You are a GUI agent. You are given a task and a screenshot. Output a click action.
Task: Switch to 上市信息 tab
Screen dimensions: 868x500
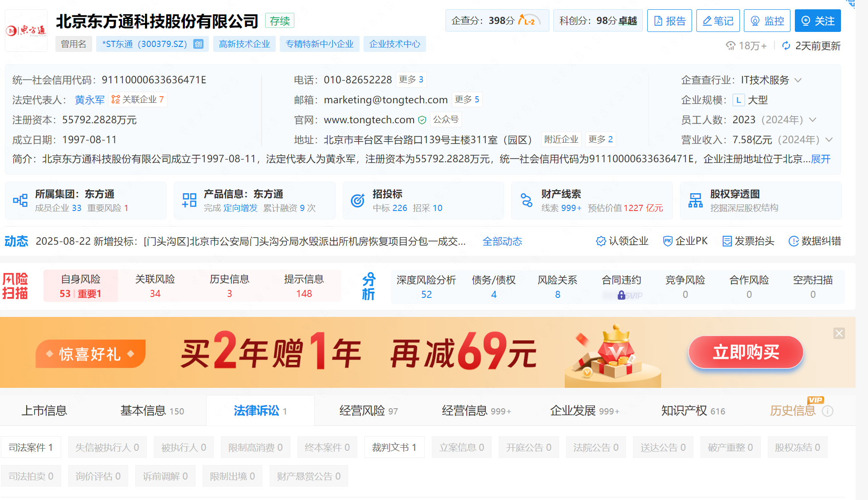coord(44,411)
